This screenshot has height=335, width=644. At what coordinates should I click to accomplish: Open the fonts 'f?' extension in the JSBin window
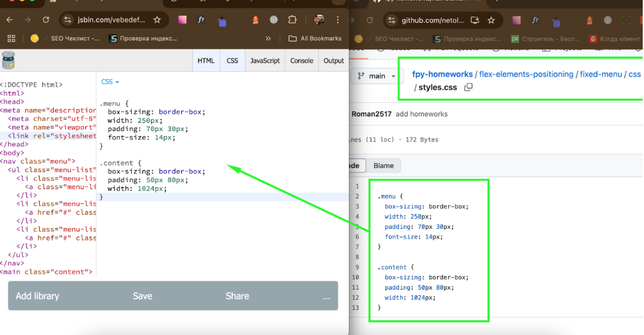pos(201,20)
